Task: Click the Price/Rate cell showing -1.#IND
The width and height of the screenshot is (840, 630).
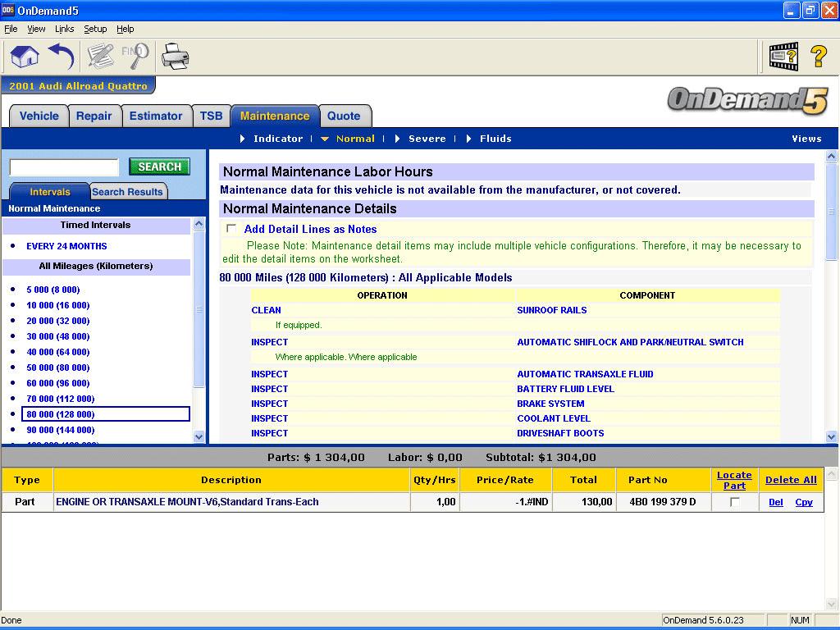Action: [505, 502]
